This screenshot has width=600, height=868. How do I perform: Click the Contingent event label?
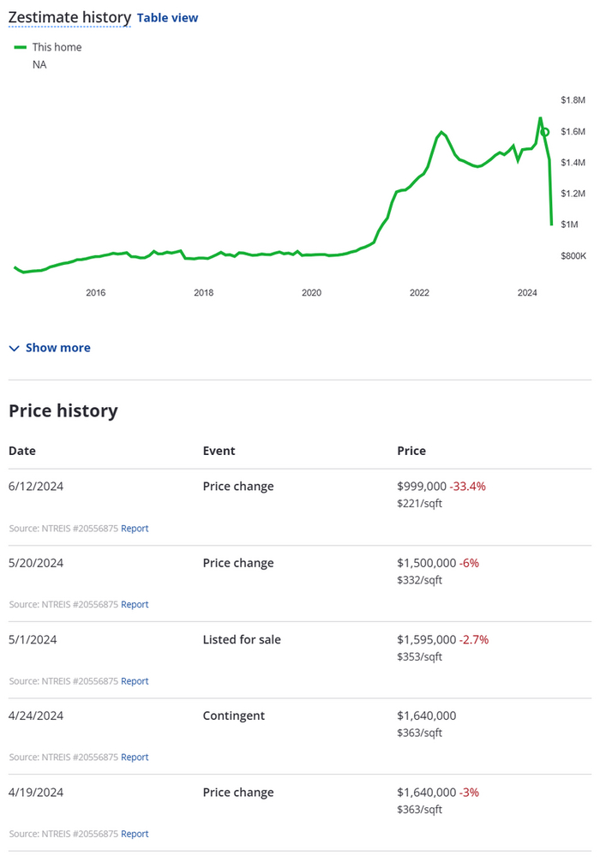(233, 715)
